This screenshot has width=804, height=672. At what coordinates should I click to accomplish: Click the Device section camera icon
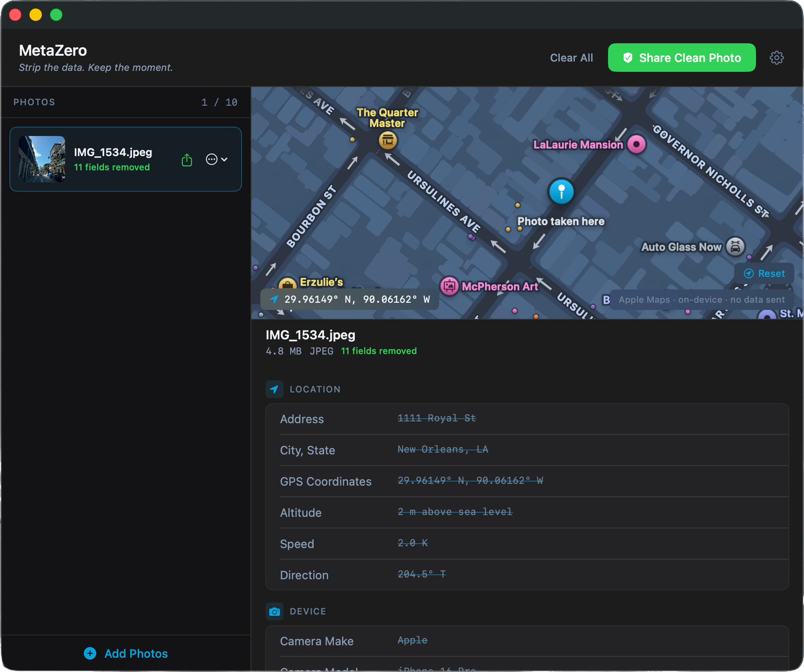tap(275, 612)
